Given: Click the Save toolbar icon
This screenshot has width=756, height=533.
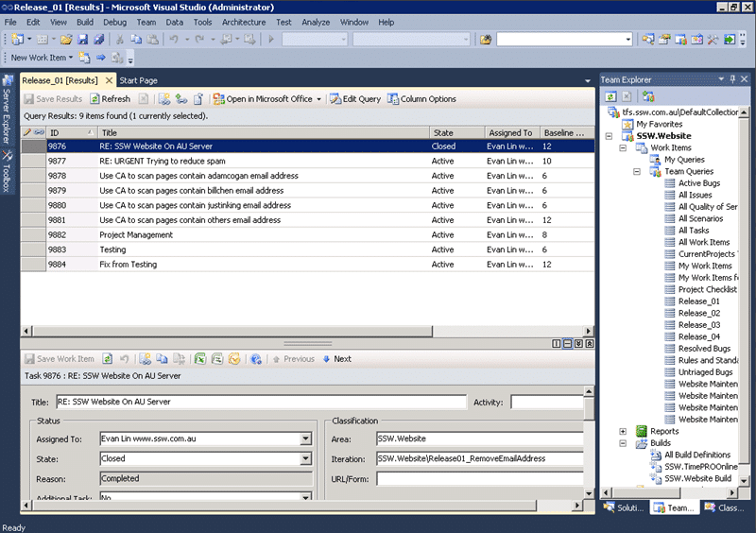Looking at the screenshot, I should pyautogui.click(x=82, y=39).
